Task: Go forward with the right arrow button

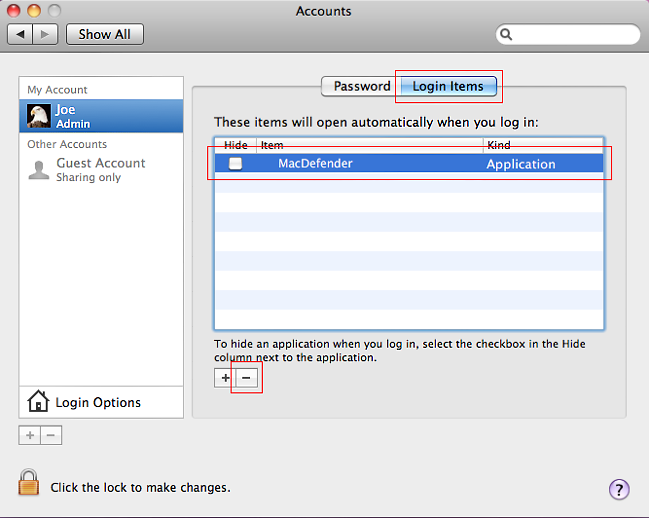Action: pos(46,34)
